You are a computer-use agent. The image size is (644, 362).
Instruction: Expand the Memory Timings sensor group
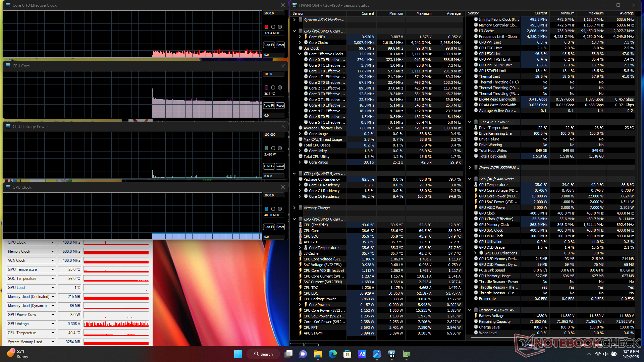[x=294, y=208]
